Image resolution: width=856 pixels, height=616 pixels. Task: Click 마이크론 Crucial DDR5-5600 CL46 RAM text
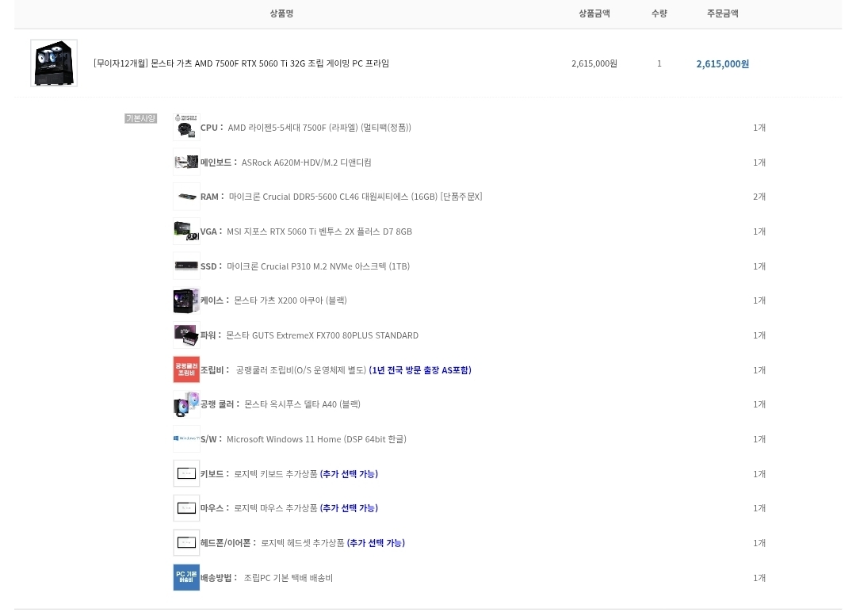pyautogui.click(x=355, y=197)
